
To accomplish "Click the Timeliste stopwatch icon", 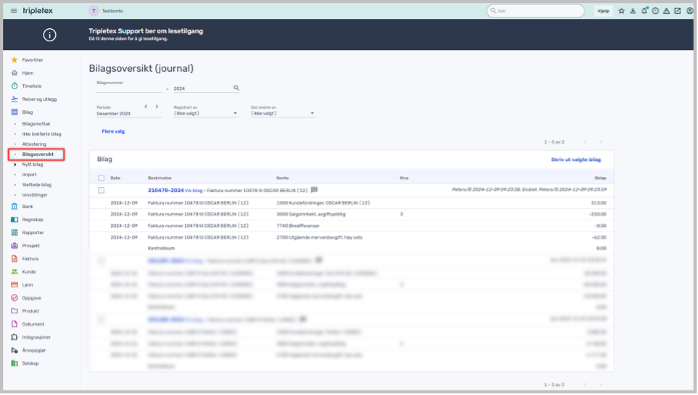I will (14, 86).
